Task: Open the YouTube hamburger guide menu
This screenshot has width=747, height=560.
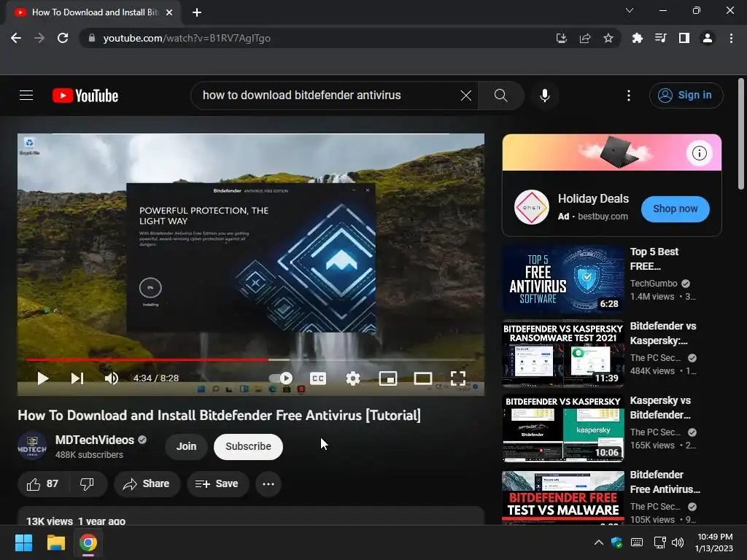Action: point(26,96)
